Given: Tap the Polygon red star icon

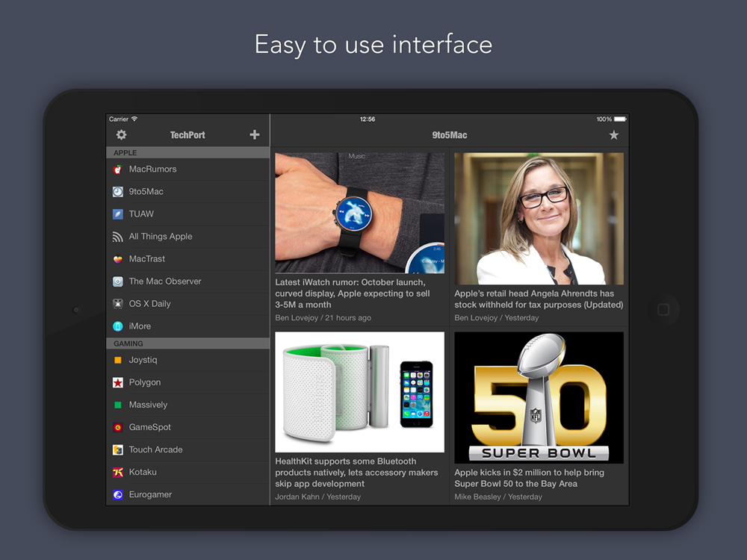Looking at the screenshot, I should (x=118, y=382).
